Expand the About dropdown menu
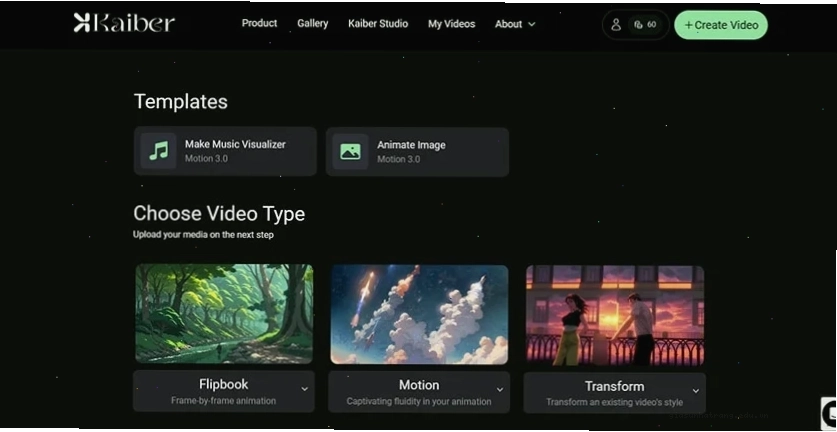 click(x=515, y=24)
